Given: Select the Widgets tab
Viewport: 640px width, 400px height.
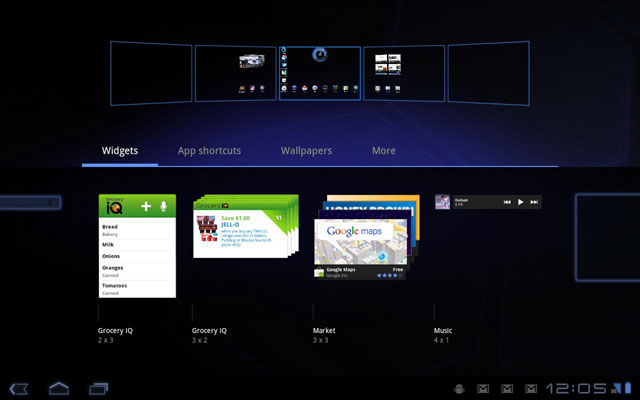Looking at the screenshot, I should tap(120, 151).
